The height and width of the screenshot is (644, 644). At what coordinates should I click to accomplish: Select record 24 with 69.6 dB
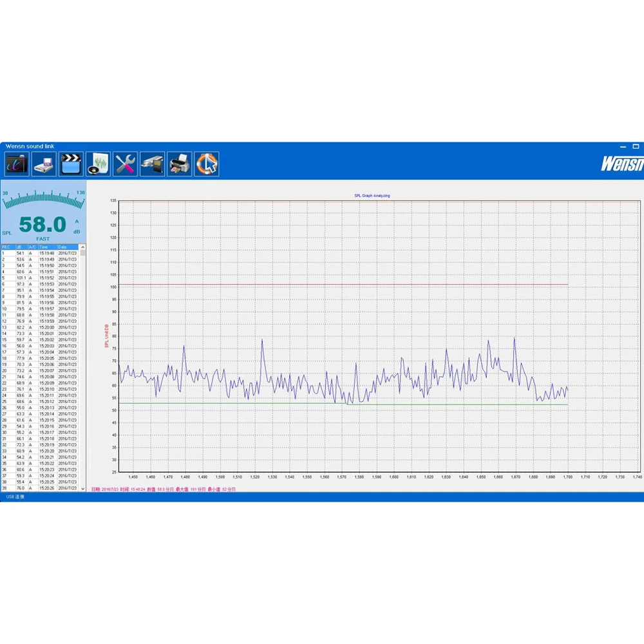(40, 395)
